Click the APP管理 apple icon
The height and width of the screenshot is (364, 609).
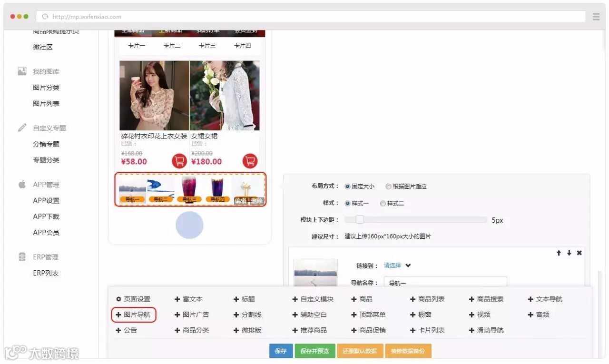point(22,184)
